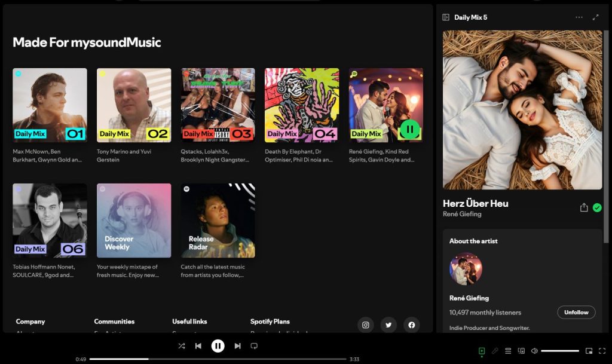Pause playback in the bottom player bar
The width and height of the screenshot is (612, 364).
click(218, 346)
